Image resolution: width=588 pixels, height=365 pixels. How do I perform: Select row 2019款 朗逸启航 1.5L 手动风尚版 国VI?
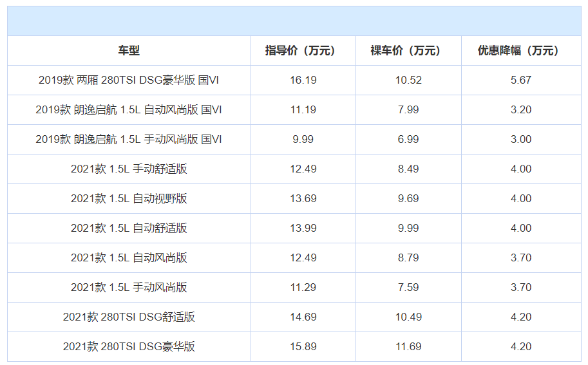(294, 140)
